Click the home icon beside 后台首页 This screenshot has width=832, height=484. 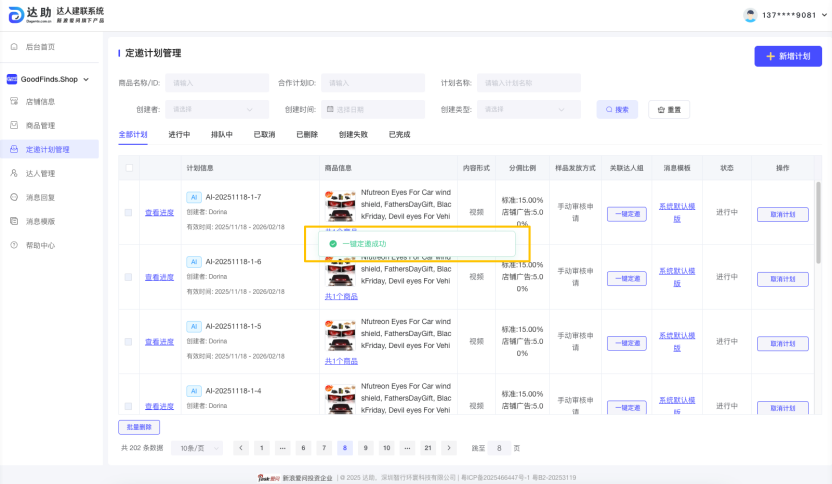click(x=14, y=47)
